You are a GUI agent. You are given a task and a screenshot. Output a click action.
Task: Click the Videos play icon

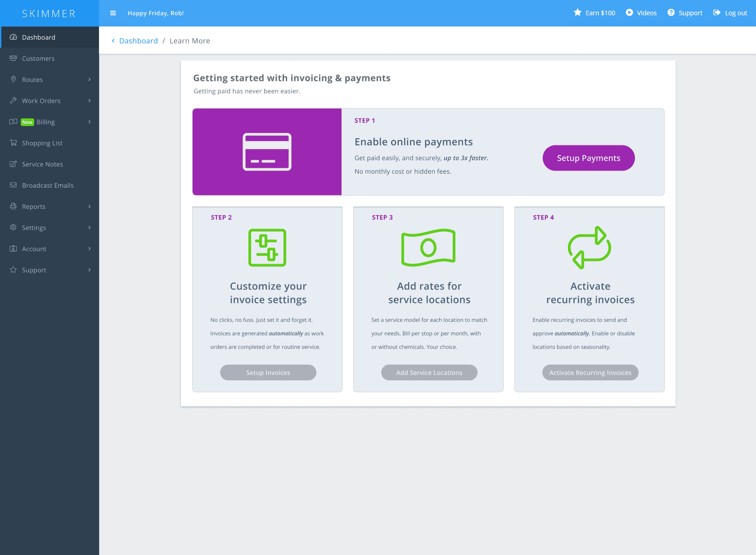pyautogui.click(x=630, y=13)
